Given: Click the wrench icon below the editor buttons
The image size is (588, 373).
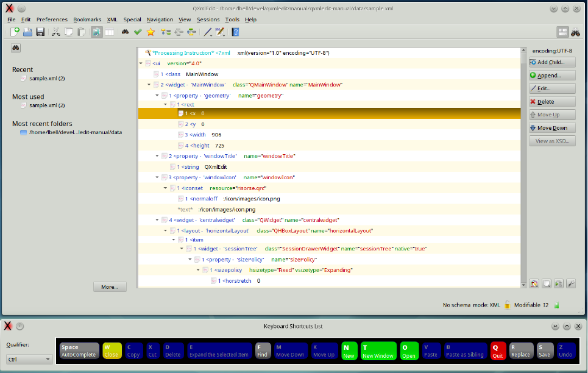Looking at the screenshot, I should [x=571, y=283].
